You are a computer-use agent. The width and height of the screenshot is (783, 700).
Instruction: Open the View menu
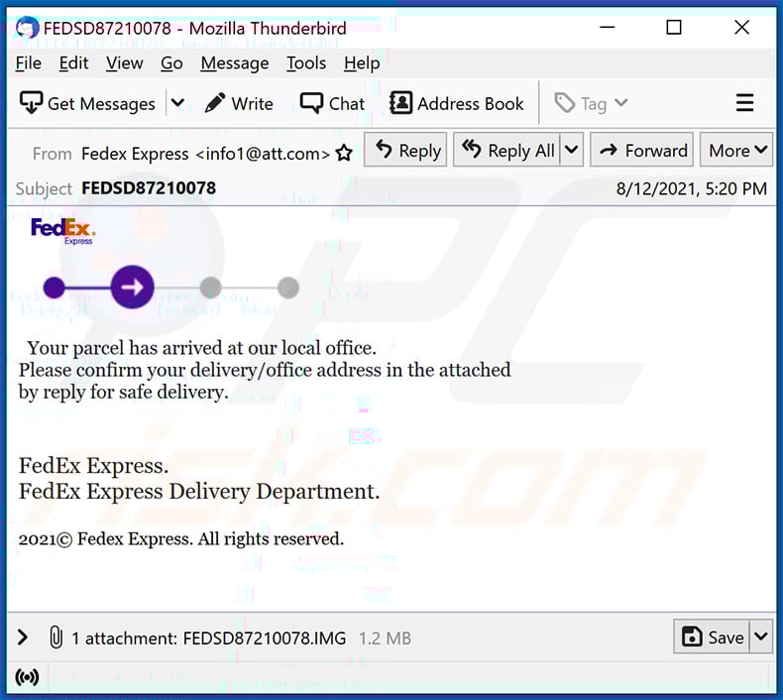tap(124, 63)
